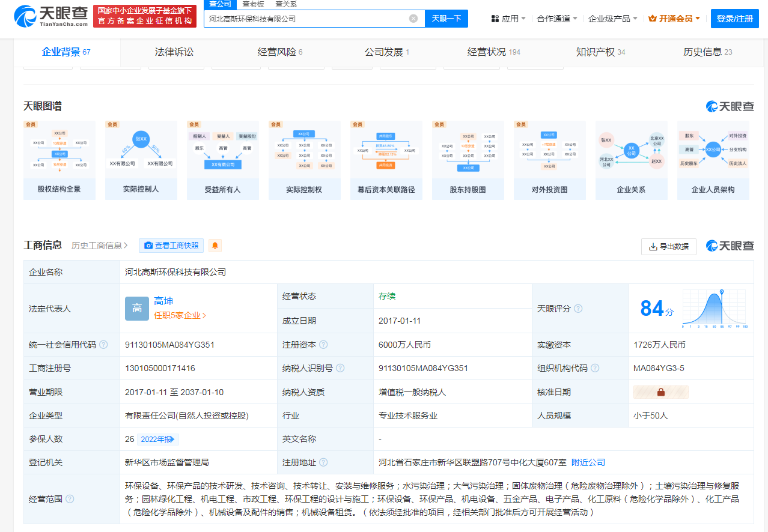Open the 经营风险 tab
The width and height of the screenshot is (768, 532).
[x=280, y=52]
